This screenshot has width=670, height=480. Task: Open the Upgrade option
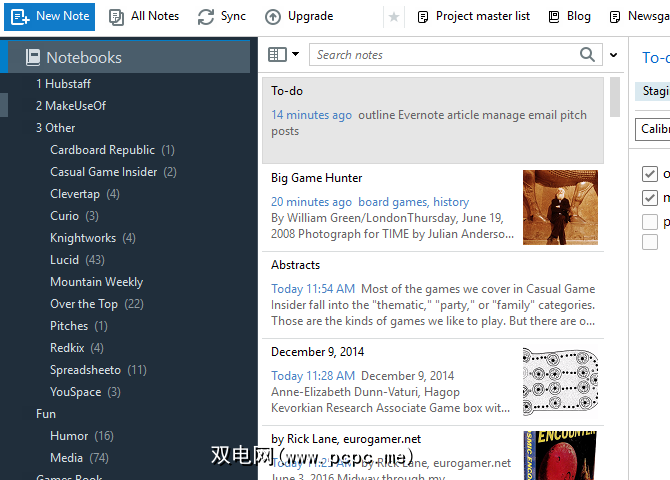coord(299,16)
